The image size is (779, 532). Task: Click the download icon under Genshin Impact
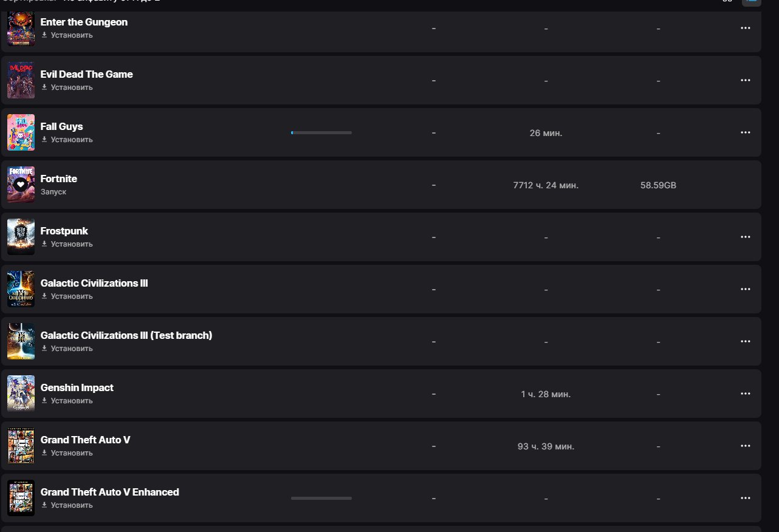click(44, 400)
